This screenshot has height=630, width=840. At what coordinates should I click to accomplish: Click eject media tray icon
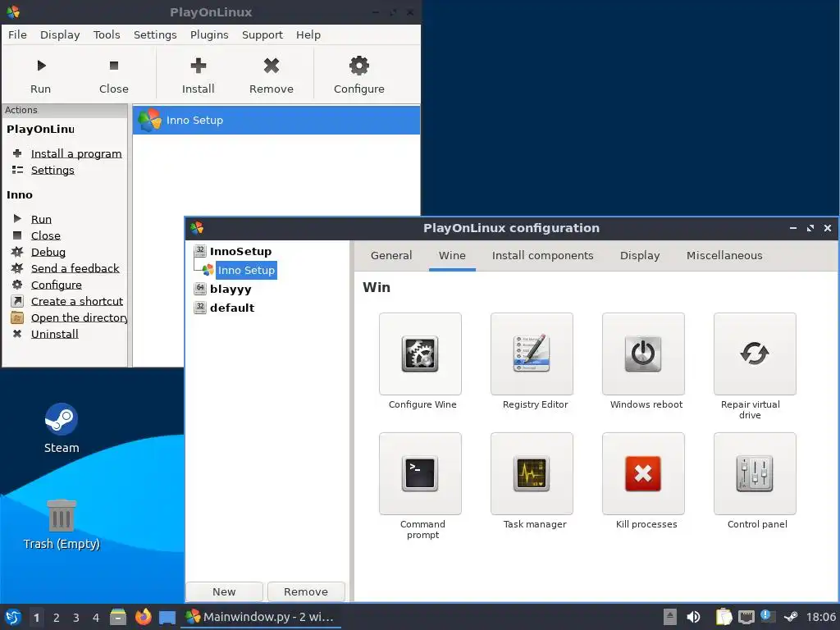(x=669, y=617)
